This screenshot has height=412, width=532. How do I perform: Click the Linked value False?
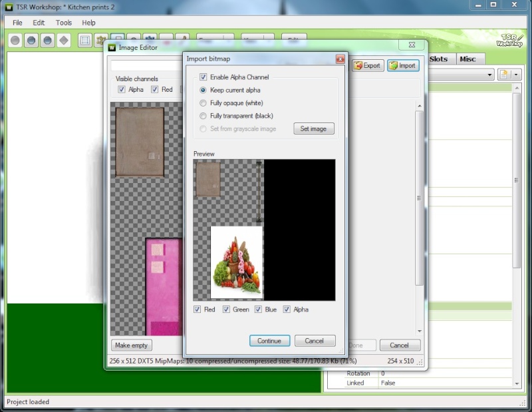point(388,383)
